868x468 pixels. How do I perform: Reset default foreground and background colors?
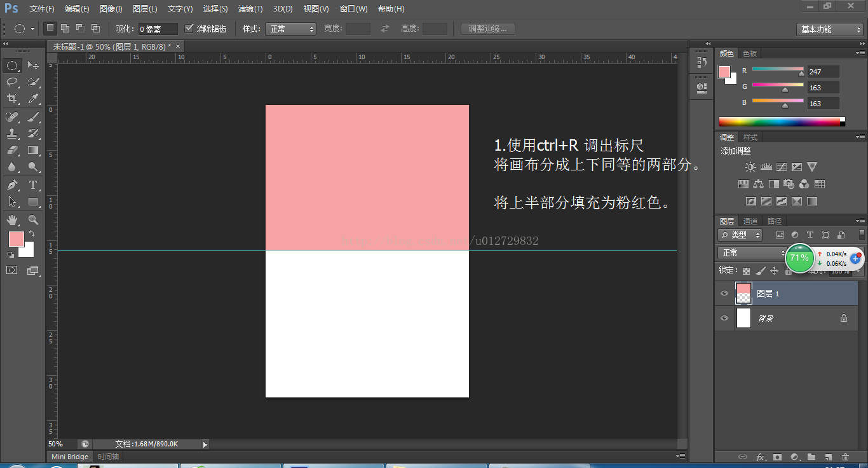pos(10,255)
